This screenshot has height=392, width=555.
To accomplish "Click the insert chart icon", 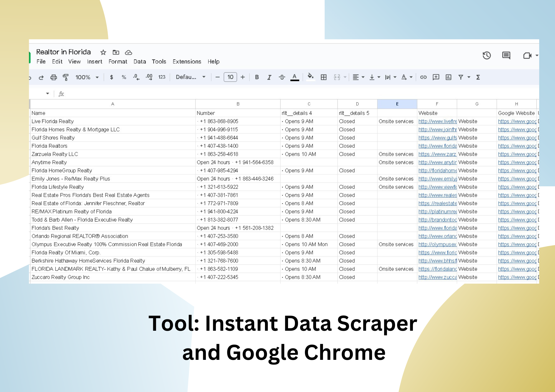I will [448, 77].
